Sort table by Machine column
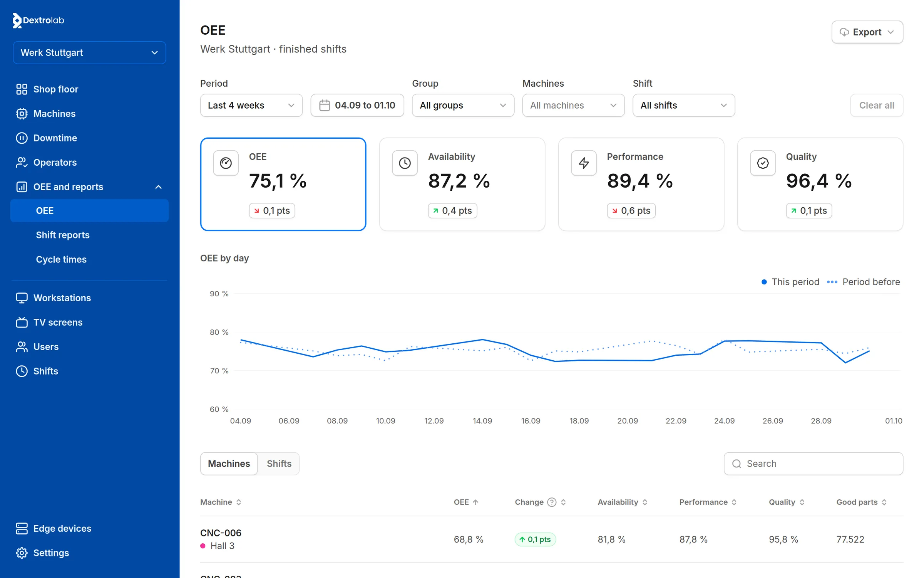Screen dimensions: 924x578 [x=221, y=502]
